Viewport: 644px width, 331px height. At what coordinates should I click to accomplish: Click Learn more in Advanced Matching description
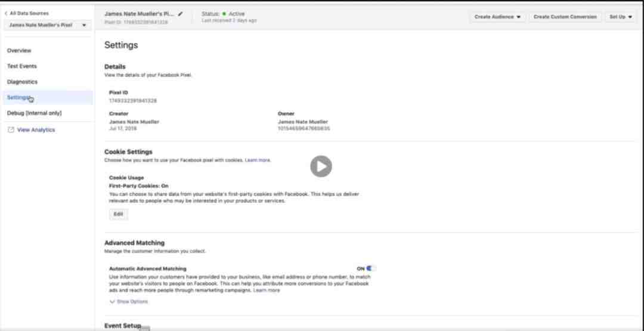[267, 290]
